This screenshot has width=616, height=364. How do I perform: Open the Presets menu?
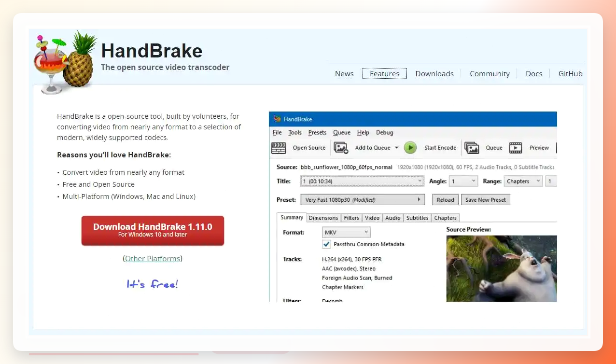pyautogui.click(x=317, y=133)
